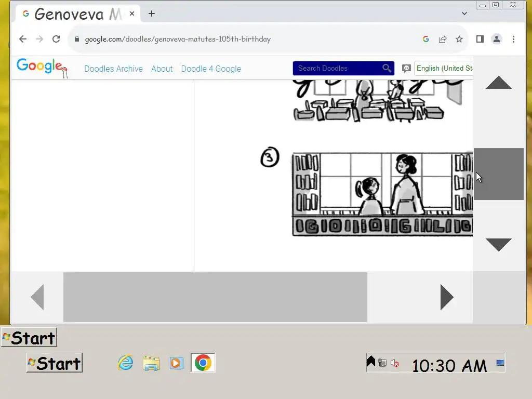Image resolution: width=532 pixels, height=399 pixels.
Task: Click the classroom sketch image
Action: tap(379, 101)
